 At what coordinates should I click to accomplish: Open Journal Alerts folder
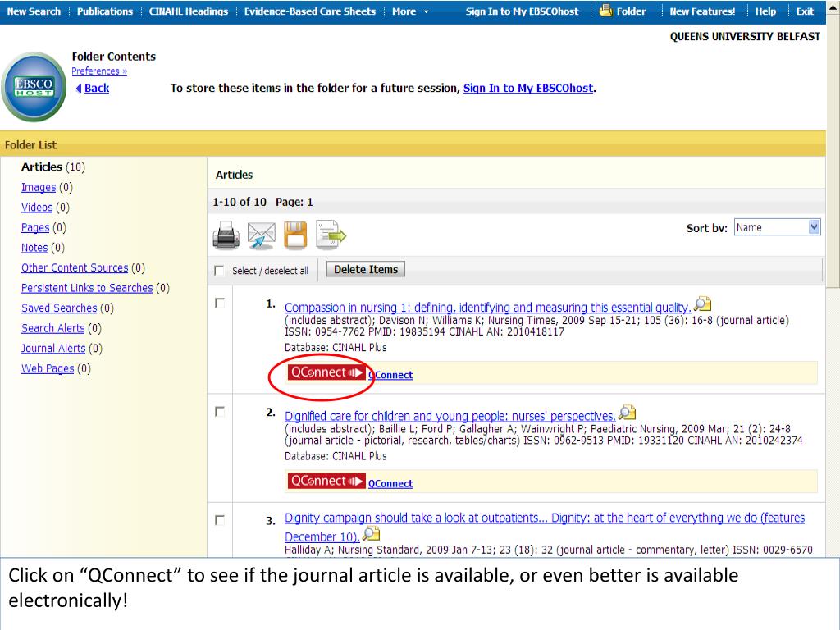click(x=53, y=348)
